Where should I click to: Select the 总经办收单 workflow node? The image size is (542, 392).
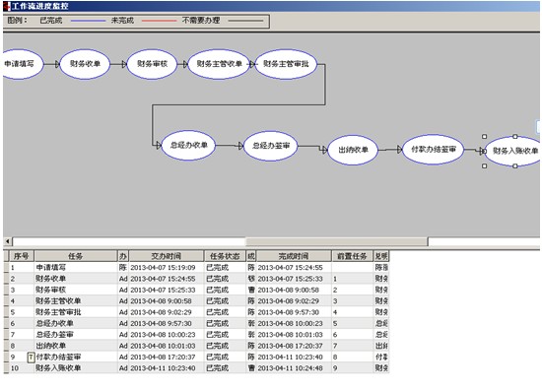(188, 145)
